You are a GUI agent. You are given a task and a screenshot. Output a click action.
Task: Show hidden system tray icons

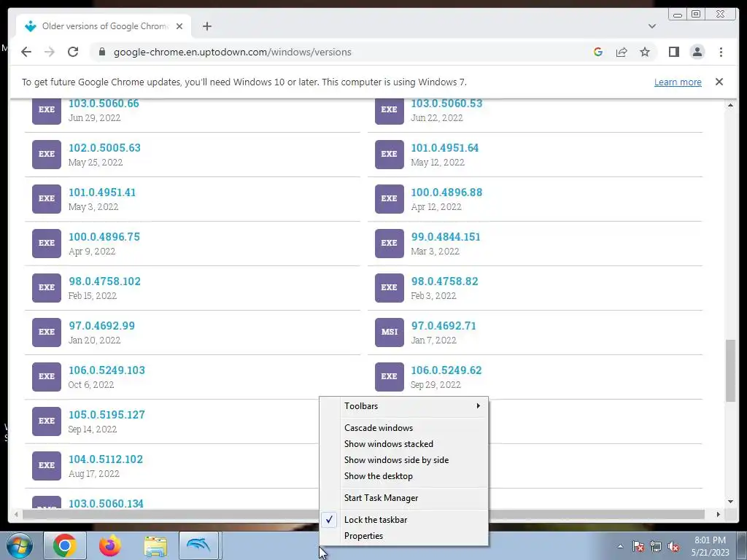[620, 546]
